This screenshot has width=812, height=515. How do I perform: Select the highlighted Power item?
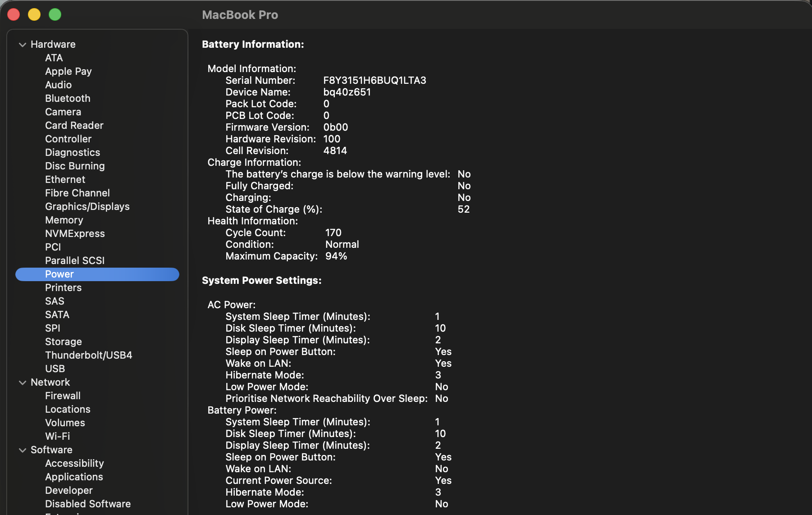[59, 274]
